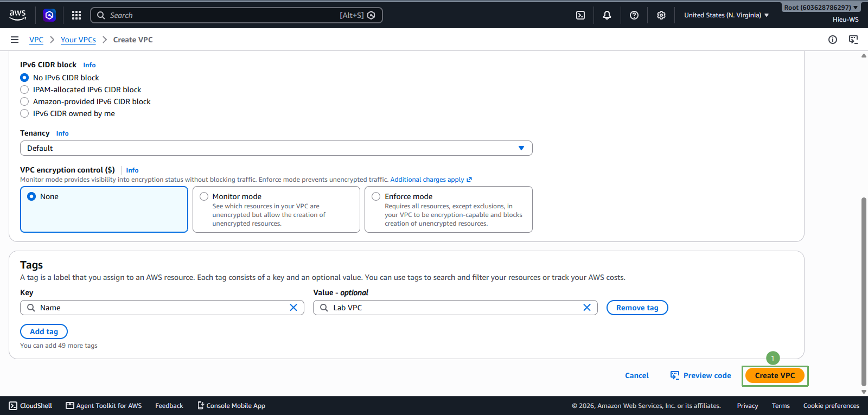Click the Add tag button
The width and height of the screenshot is (868, 415).
(44, 331)
